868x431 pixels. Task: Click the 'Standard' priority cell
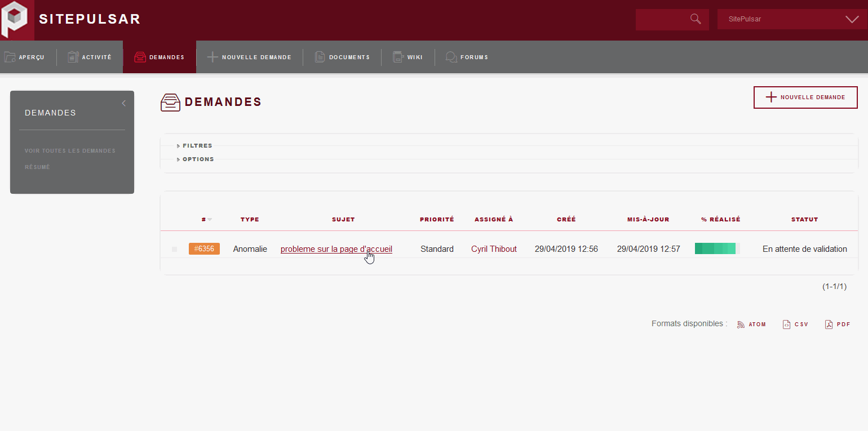(437, 249)
